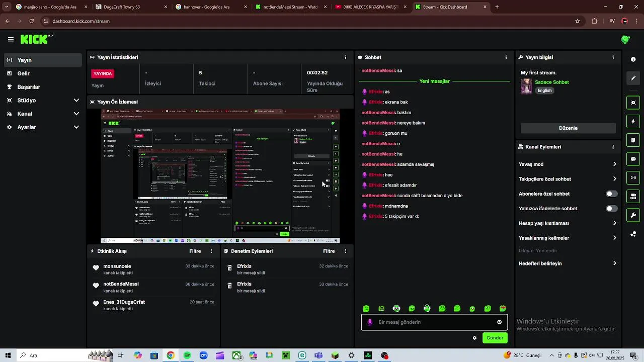This screenshot has width=644, height=362.
Task: Open Yasaklanmış kelimeler options
Action: tap(614, 238)
